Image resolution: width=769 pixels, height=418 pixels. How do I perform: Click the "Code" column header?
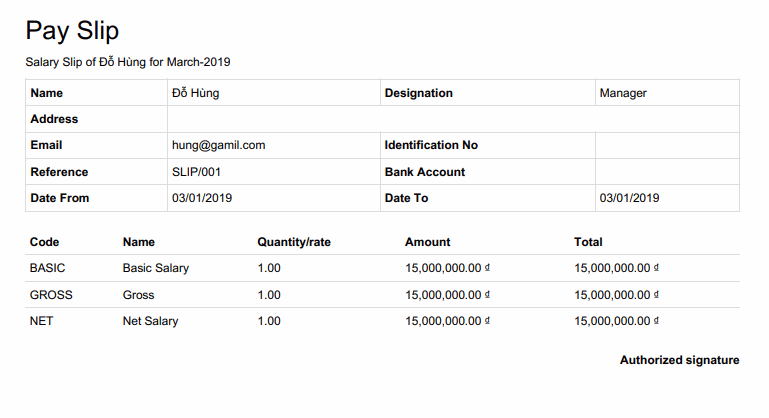point(44,242)
